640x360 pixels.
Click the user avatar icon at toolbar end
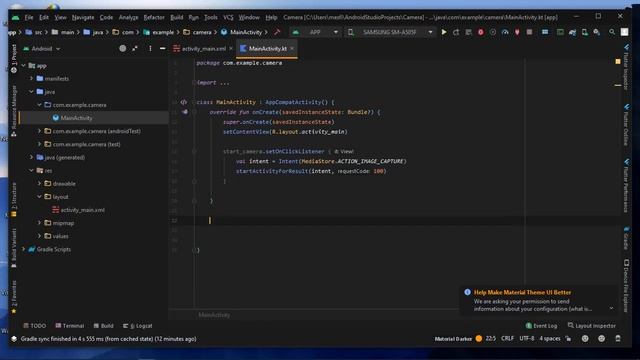coord(624,32)
